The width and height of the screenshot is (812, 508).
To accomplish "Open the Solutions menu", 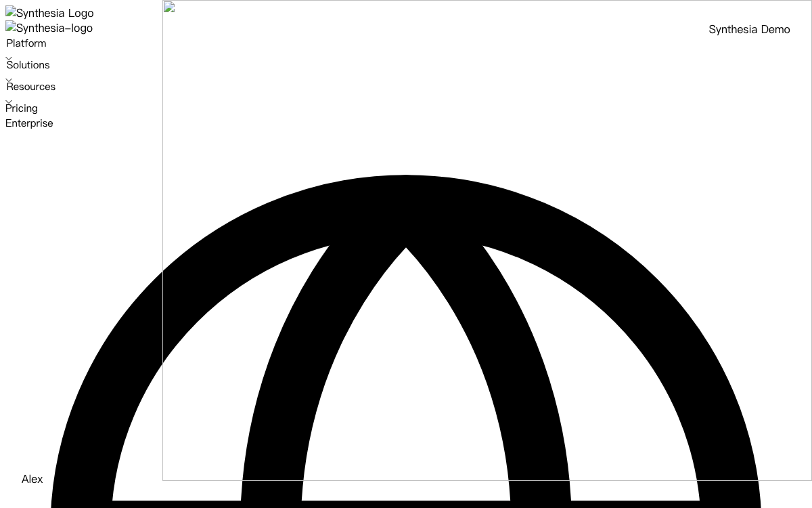I will click(28, 65).
